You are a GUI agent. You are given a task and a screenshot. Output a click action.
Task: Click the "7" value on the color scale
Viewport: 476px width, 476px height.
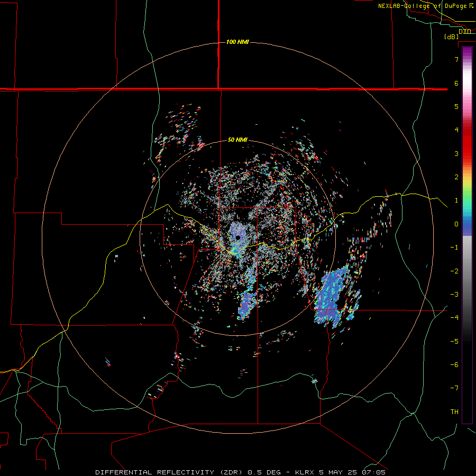tap(456, 59)
